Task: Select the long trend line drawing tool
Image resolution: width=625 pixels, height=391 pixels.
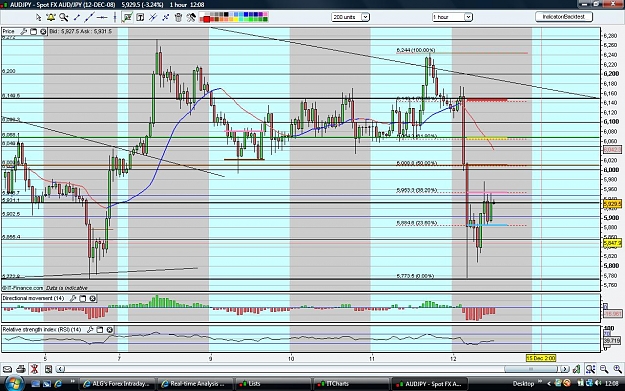Action: coord(89,17)
